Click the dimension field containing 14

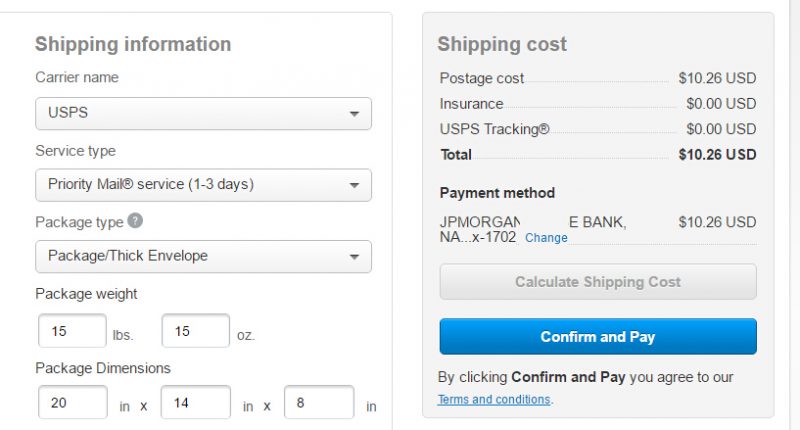click(x=195, y=402)
